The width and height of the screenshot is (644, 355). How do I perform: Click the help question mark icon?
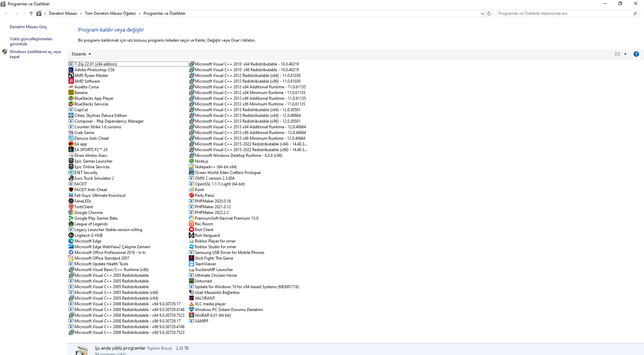(636, 54)
